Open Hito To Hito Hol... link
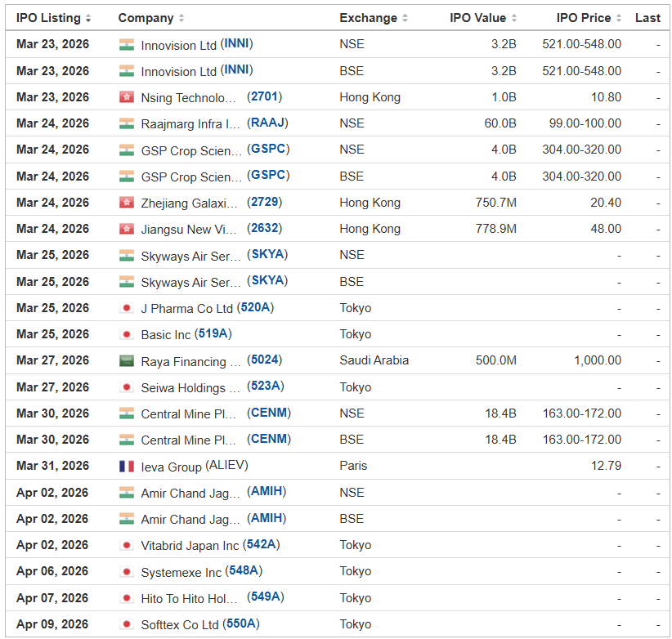672x639 pixels. click(189, 598)
